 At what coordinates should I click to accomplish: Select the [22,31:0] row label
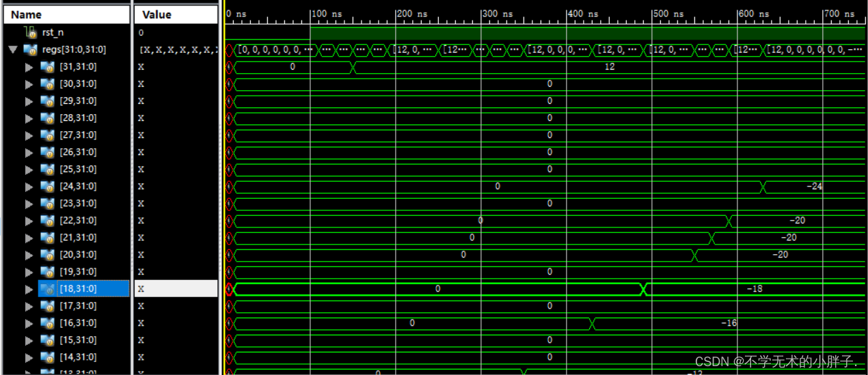[78, 220]
